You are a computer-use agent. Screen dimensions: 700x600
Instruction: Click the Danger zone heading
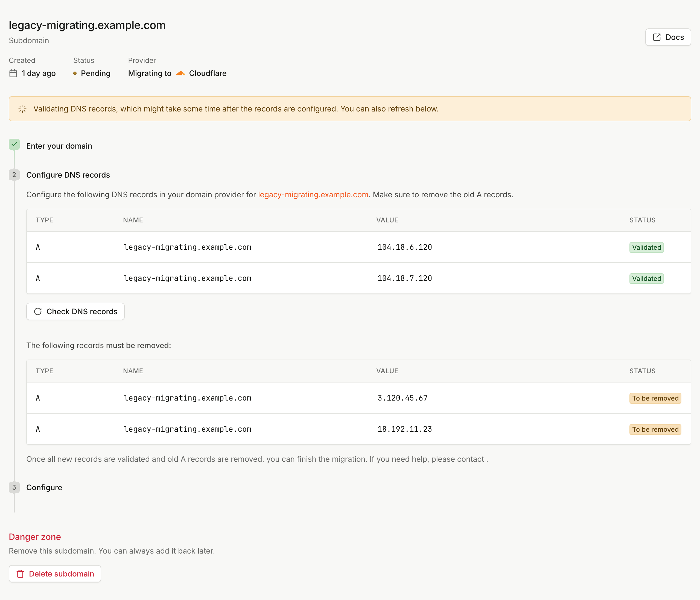click(35, 537)
